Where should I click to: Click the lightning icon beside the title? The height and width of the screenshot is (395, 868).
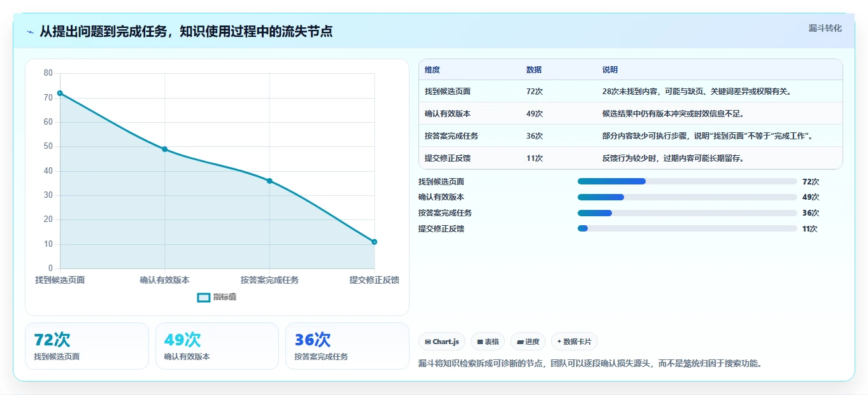tap(31, 32)
